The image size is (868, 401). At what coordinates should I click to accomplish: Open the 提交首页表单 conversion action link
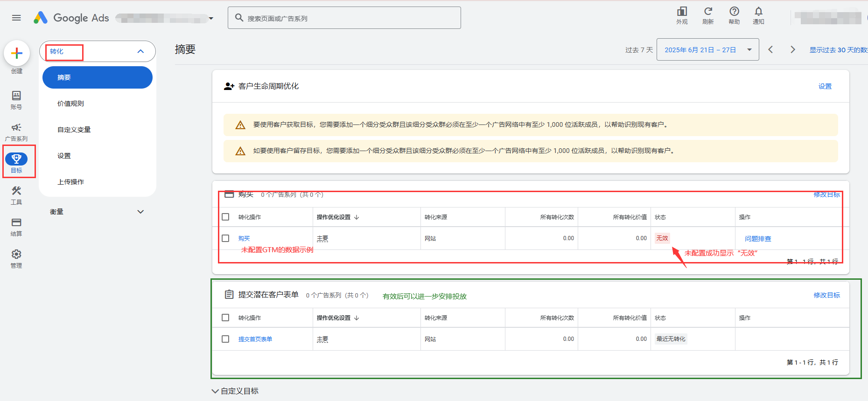tap(255, 339)
